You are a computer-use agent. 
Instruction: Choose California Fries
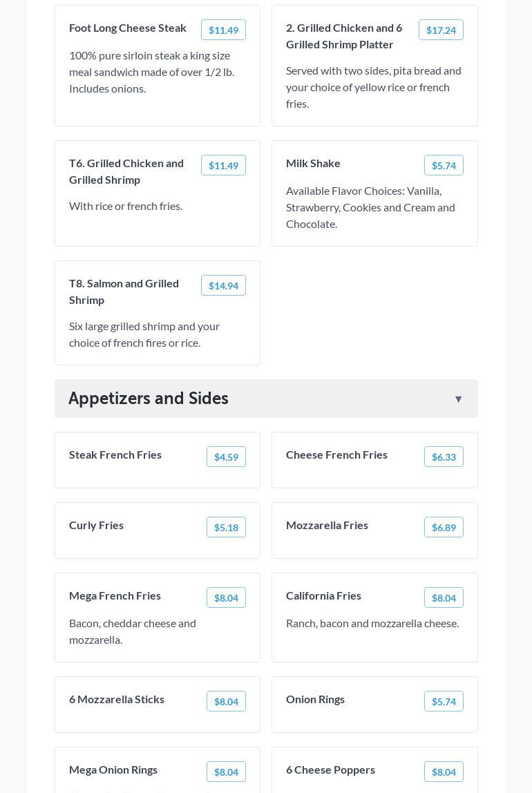pyautogui.click(x=323, y=595)
